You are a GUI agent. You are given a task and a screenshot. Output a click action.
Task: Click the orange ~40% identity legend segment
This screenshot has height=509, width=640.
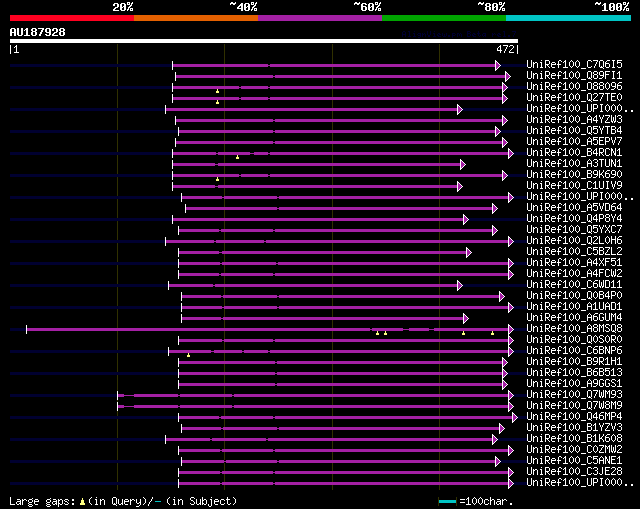[x=196, y=18]
